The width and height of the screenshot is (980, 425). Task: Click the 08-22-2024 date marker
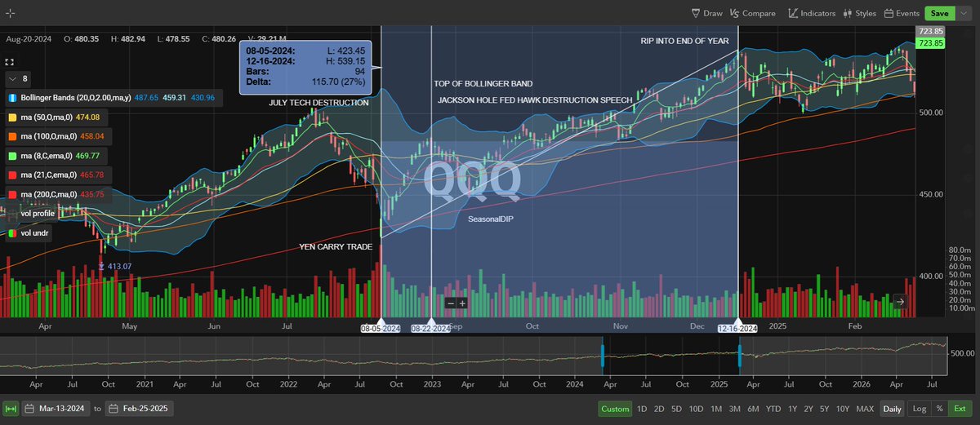430,328
